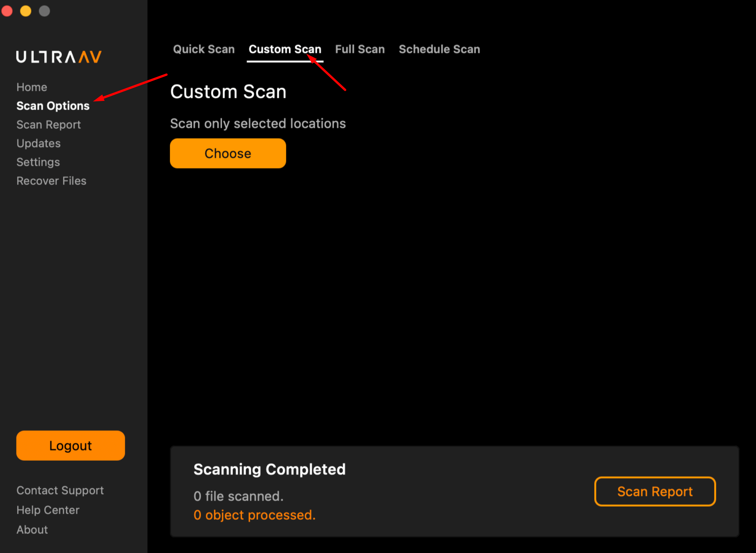Open the outlined Scan Report button
This screenshot has height=553, width=756.
(655, 491)
